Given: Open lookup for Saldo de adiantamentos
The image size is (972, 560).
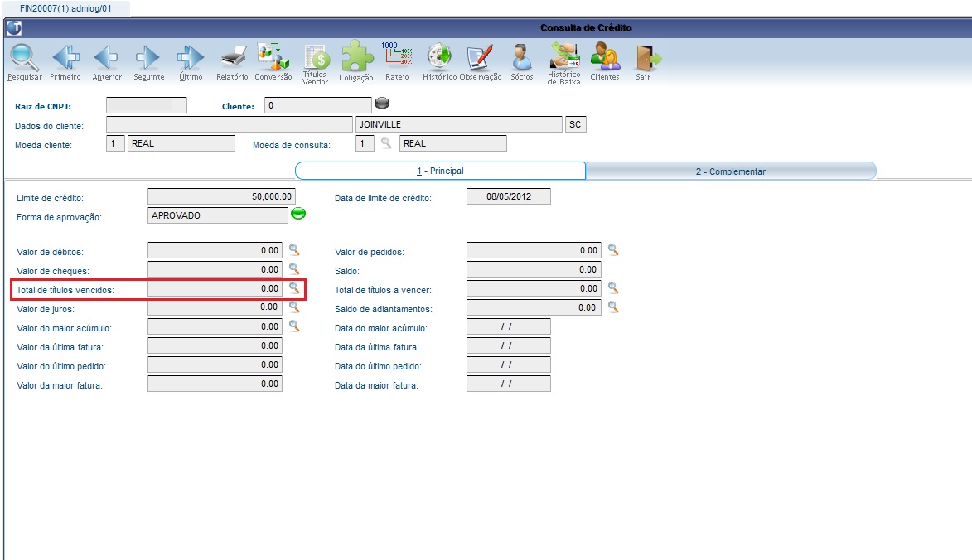Looking at the screenshot, I should 613,307.
